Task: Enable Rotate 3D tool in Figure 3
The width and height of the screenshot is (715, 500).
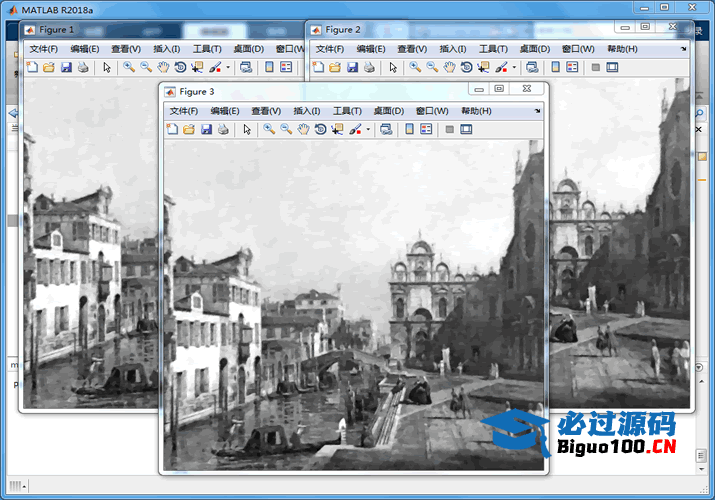Action: click(x=321, y=129)
